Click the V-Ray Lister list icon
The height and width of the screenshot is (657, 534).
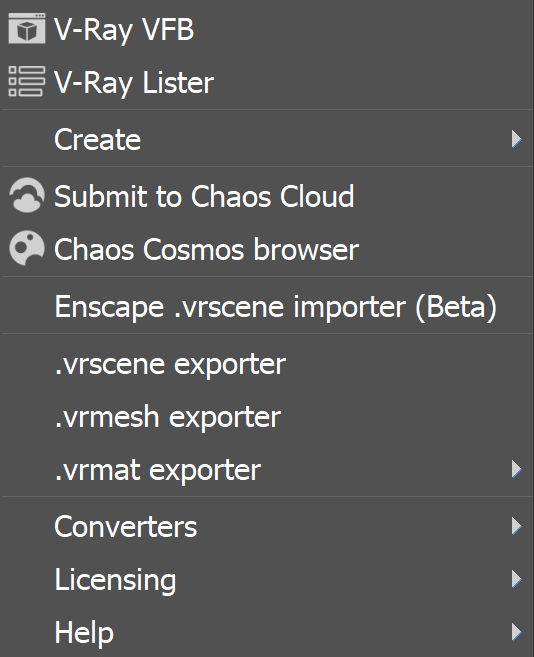coord(27,81)
